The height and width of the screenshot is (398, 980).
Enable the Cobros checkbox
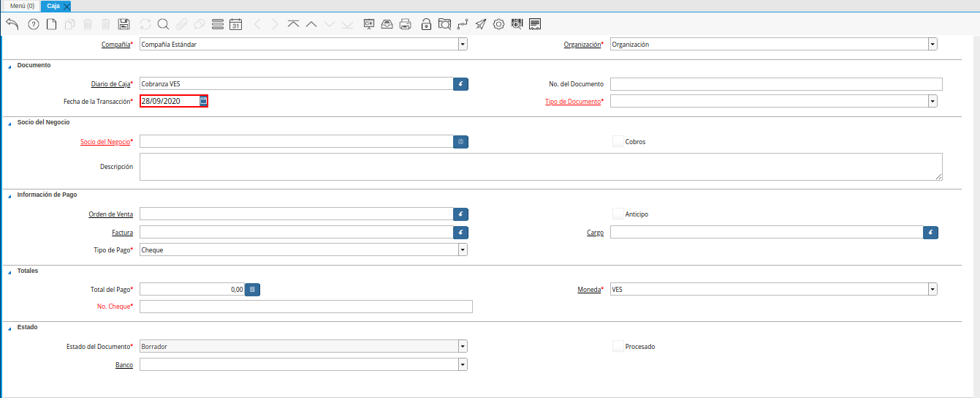coord(618,141)
